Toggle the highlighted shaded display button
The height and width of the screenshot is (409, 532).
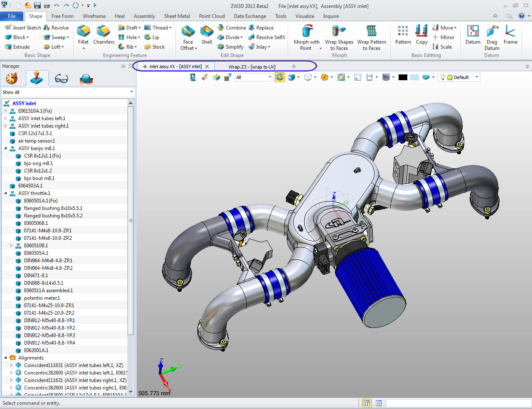(280, 77)
